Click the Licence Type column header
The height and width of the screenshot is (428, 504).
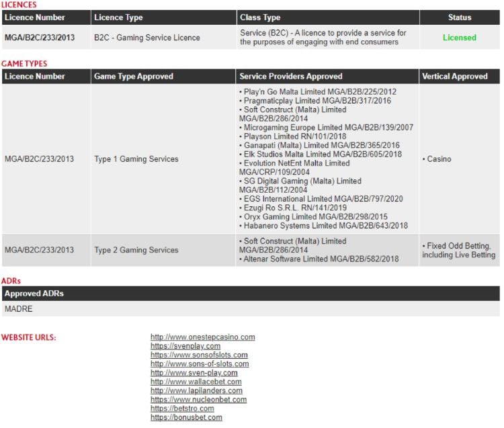click(x=163, y=17)
